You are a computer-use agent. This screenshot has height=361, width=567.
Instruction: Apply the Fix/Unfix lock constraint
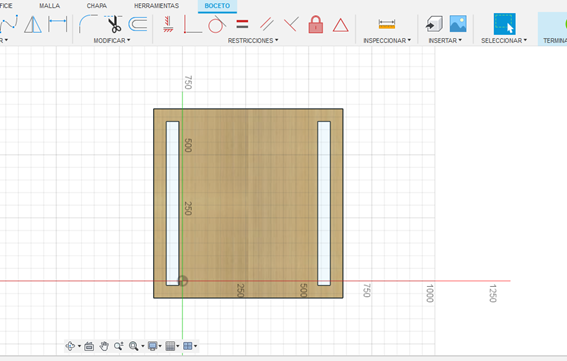[316, 24]
